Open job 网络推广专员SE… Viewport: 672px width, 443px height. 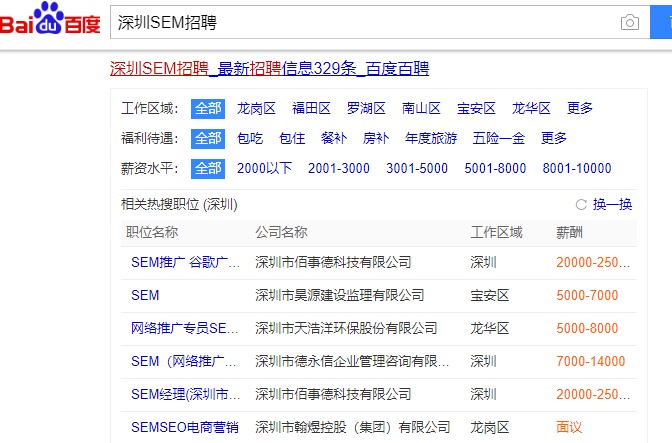(184, 329)
